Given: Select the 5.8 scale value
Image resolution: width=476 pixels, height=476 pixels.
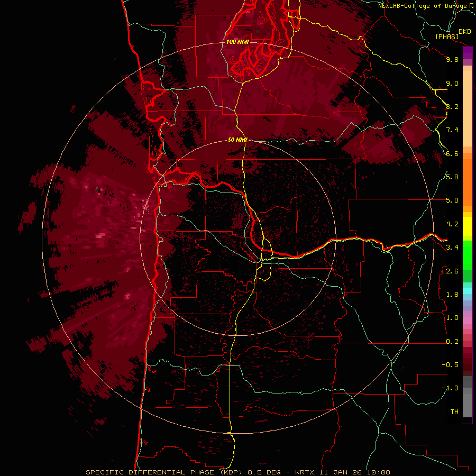Looking at the screenshot, I should pos(452,177).
